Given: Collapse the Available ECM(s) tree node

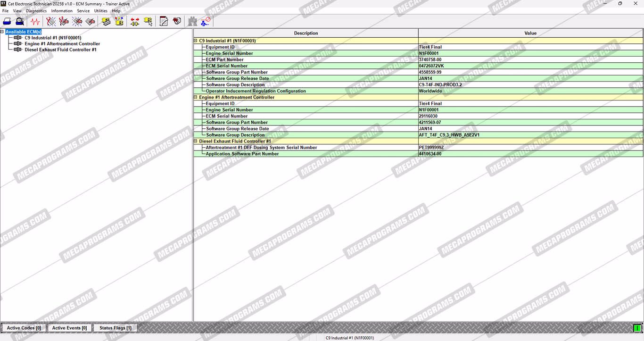Looking at the screenshot, I should pos(2,32).
